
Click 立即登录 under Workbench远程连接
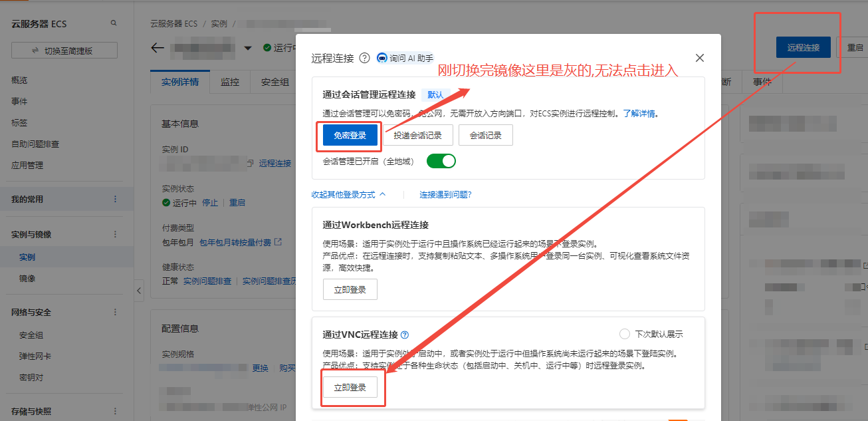pos(350,289)
